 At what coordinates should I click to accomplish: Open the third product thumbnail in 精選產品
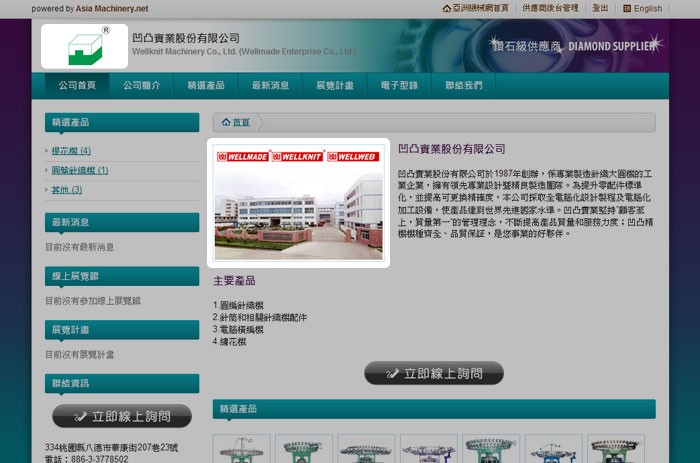pyautogui.click(x=367, y=449)
